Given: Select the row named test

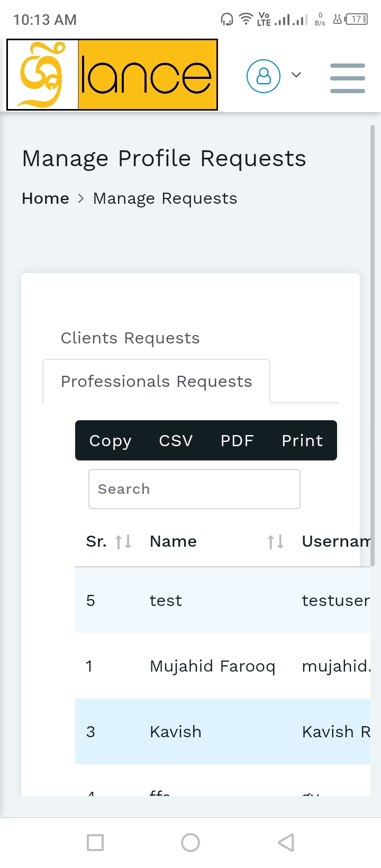Looking at the screenshot, I should click(x=166, y=601).
